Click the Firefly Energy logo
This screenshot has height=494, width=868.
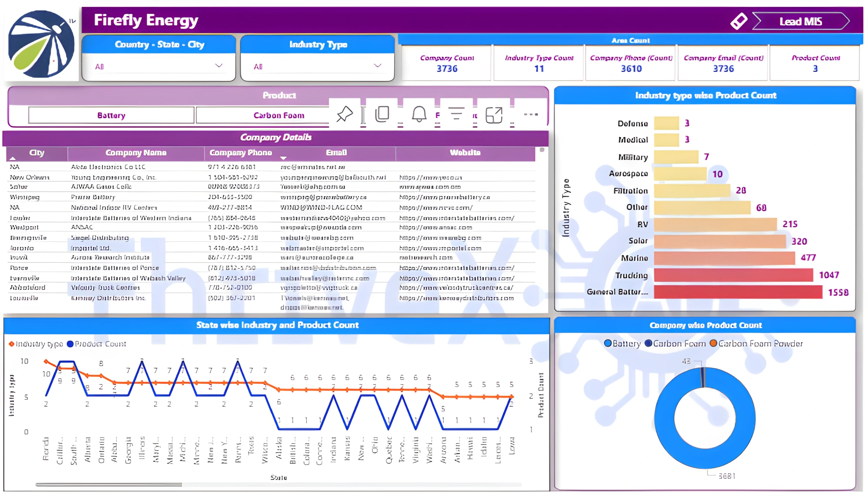click(x=41, y=44)
